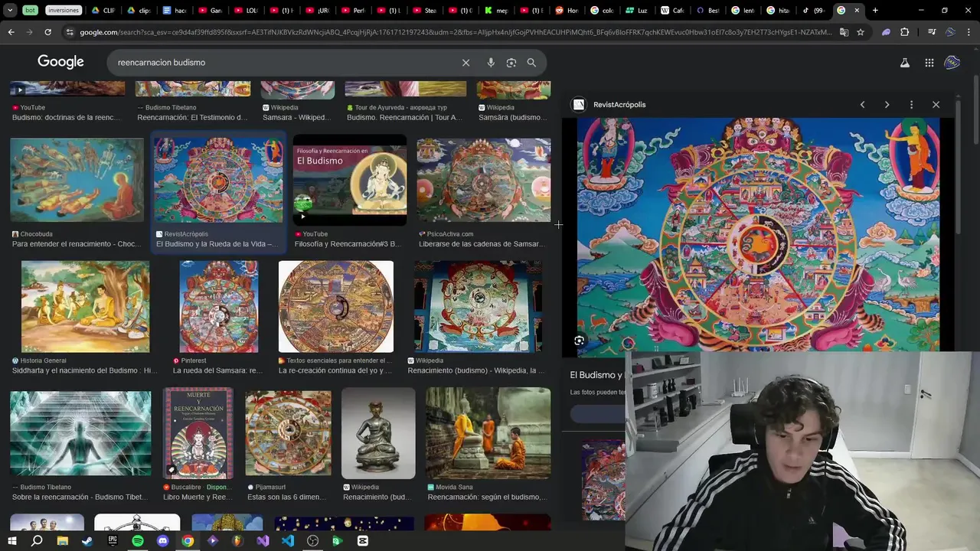
Task: Close the image preview panel
Action: (936, 105)
